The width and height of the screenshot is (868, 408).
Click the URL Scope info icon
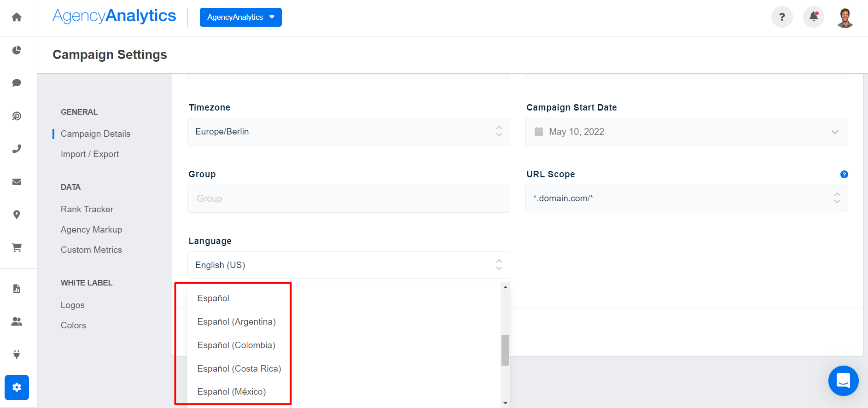[844, 175]
